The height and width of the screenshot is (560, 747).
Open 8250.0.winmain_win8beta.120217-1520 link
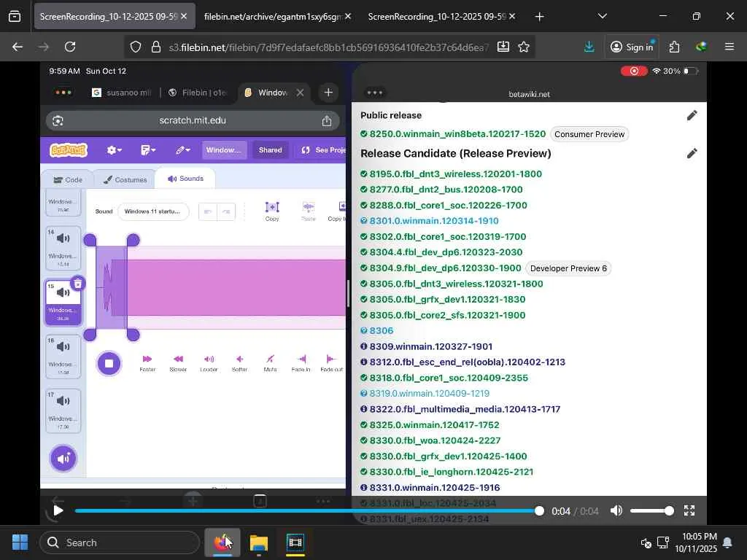(457, 134)
